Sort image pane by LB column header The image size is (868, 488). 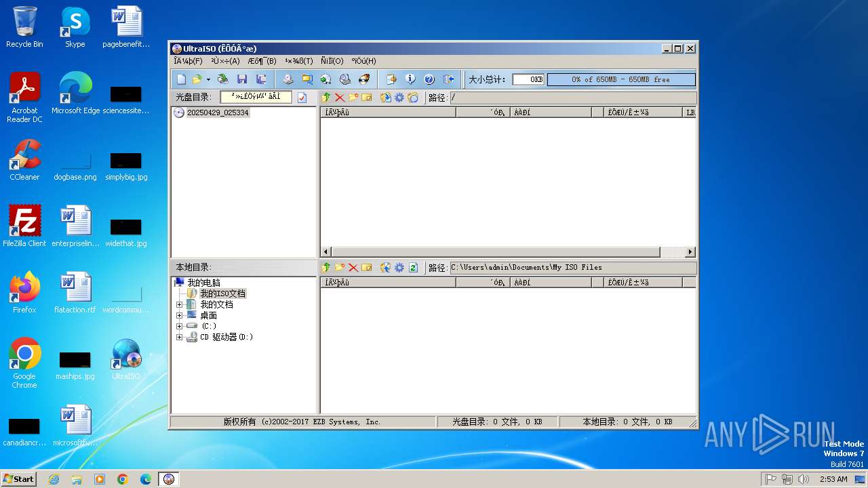690,113
